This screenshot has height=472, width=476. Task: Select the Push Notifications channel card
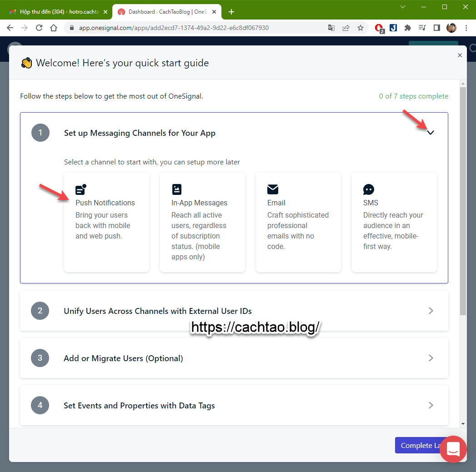click(x=106, y=222)
